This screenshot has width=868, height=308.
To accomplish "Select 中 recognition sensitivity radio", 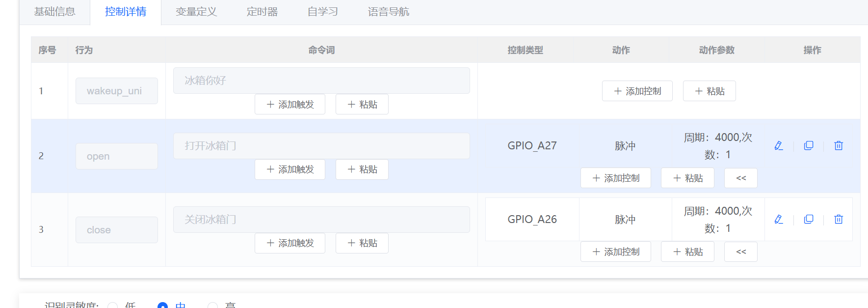I will pos(163,305).
